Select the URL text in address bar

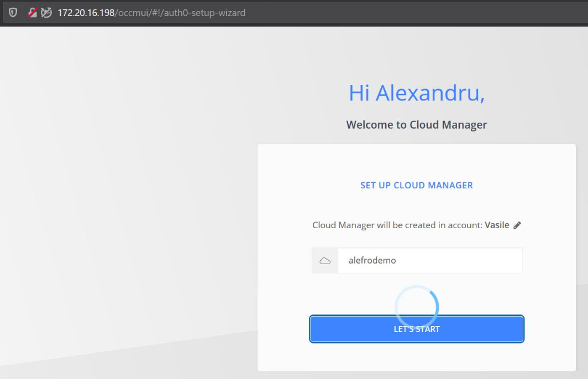(x=151, y=13)
